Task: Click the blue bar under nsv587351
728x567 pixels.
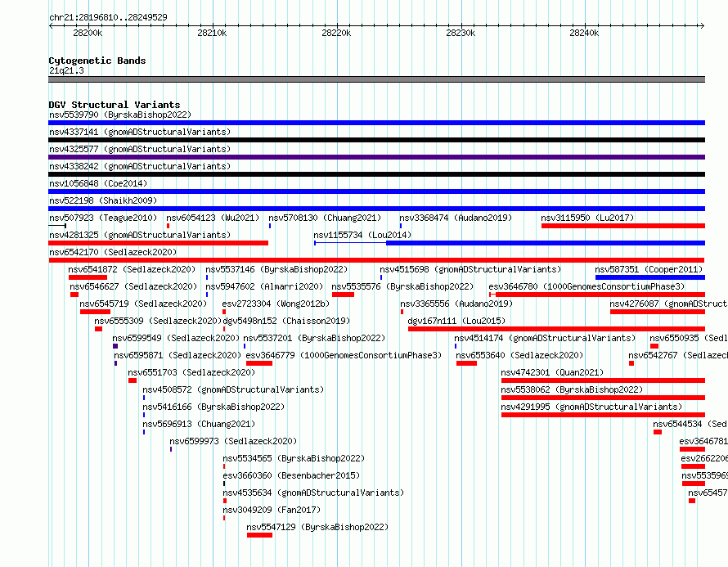Action: [x=650, y=277]
